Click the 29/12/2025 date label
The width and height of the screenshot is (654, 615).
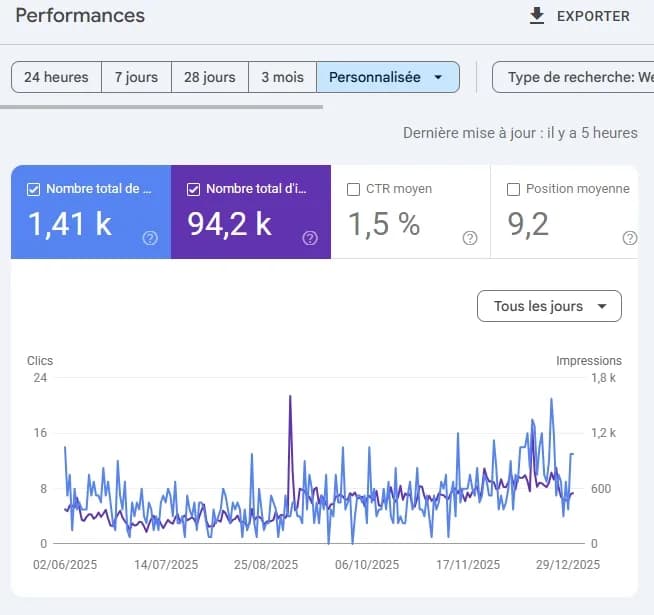point(568,565)
